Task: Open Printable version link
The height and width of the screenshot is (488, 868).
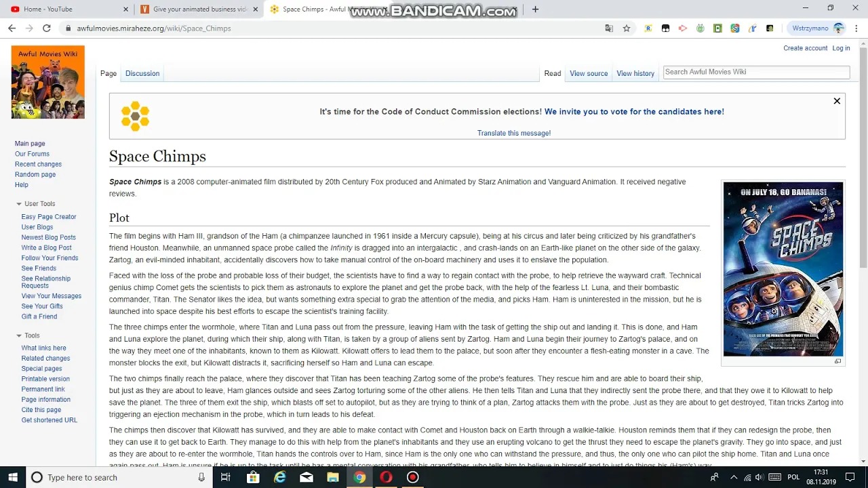Action: 45,379
